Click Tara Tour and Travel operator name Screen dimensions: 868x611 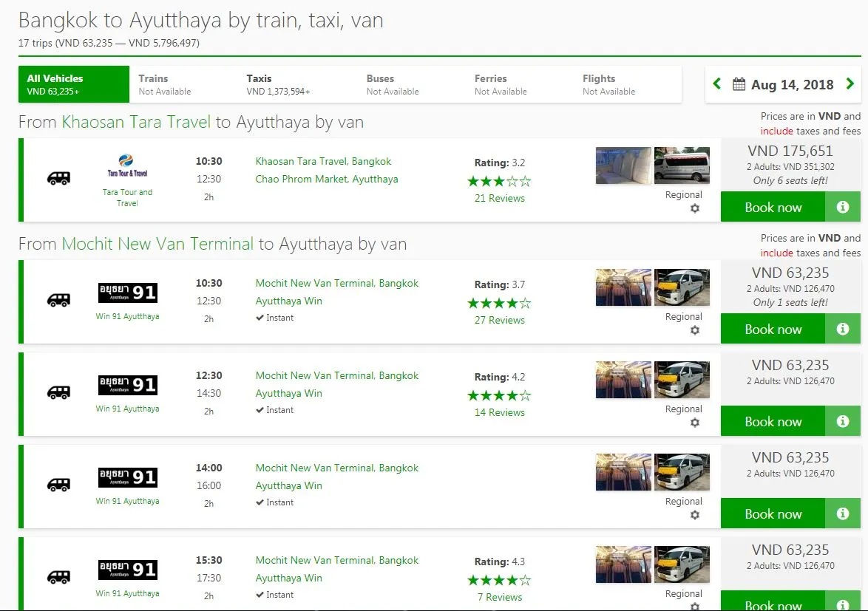click(x=127, y=197)
